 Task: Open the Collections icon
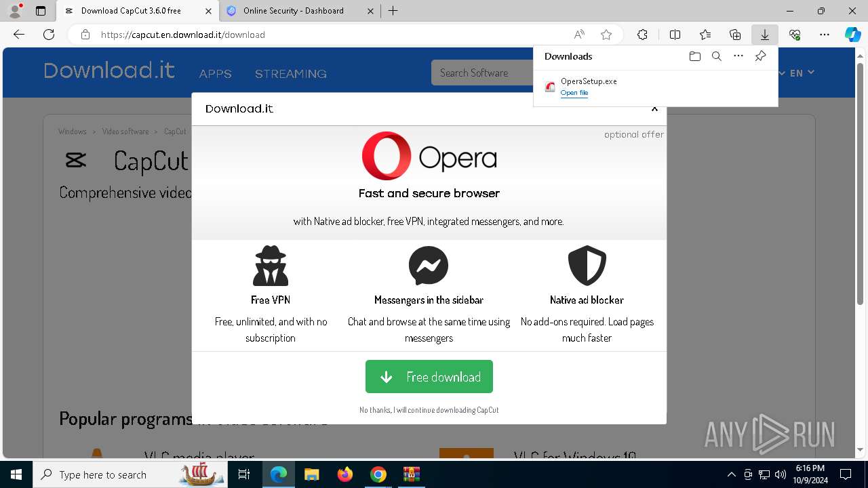735,35
